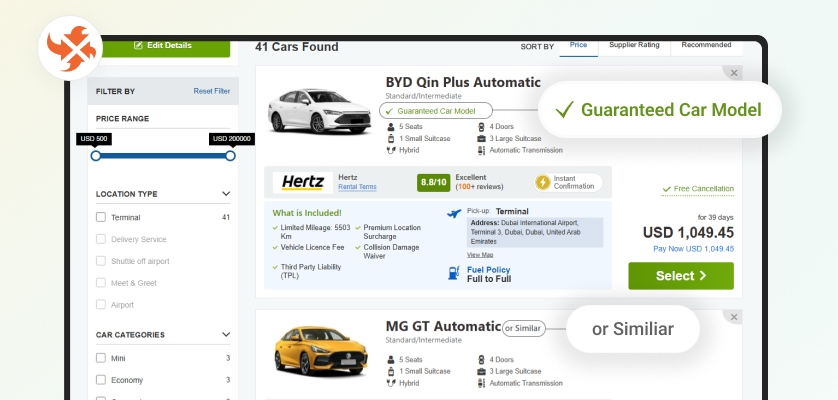Click the 'USD 1,049.45' total price
838x400 pixels.
tap(688, 233)
